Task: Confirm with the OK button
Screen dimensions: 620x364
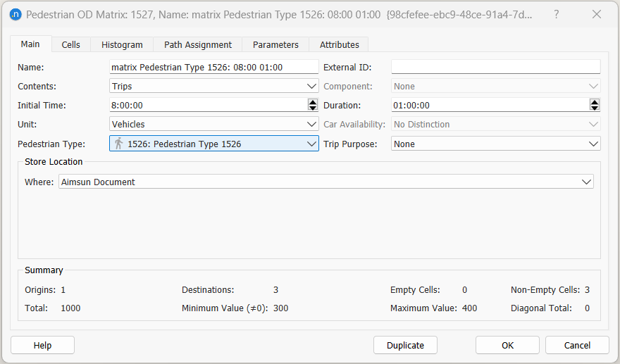Action: click(507, 345)
